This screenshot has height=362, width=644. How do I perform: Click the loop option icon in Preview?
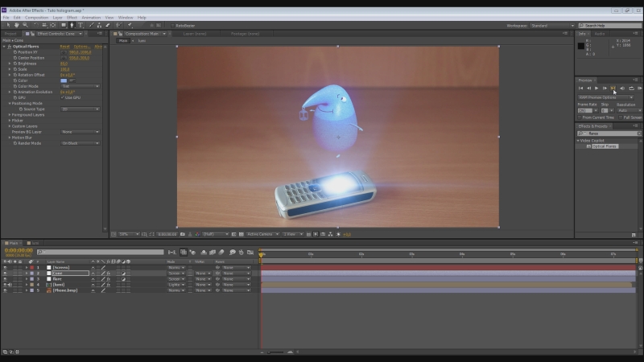point(630,88)
